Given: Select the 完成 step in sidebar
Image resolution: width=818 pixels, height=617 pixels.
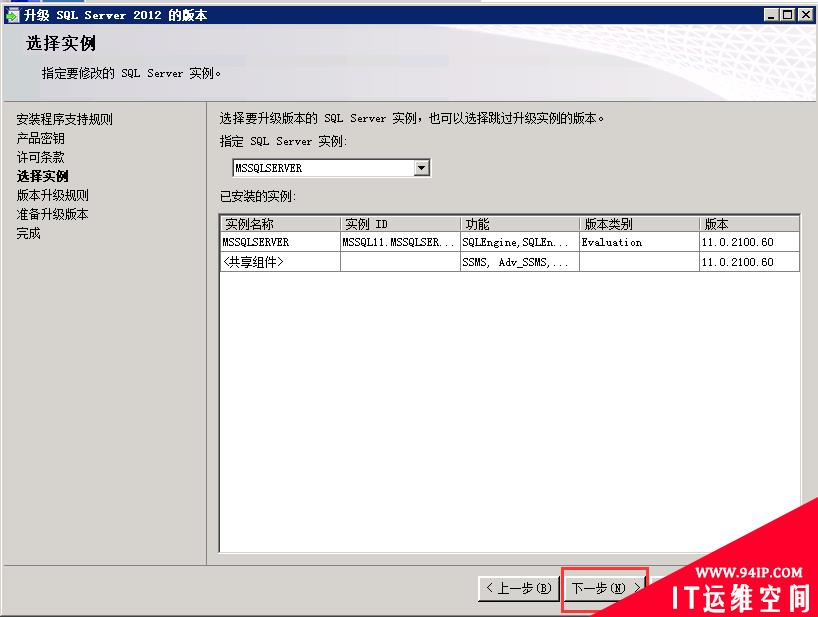Looking at the screenshot, I should [x=28, y=233].
